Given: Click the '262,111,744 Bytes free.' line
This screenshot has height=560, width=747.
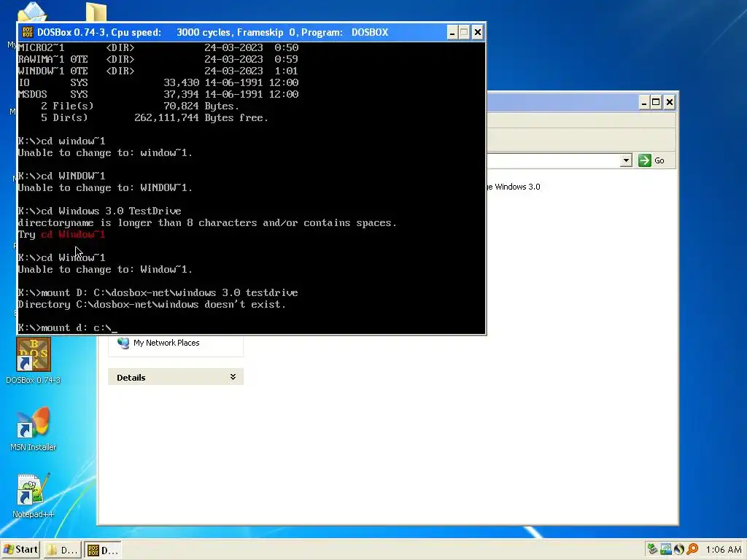Looking at the screenshot, I should tap(201, 117).
